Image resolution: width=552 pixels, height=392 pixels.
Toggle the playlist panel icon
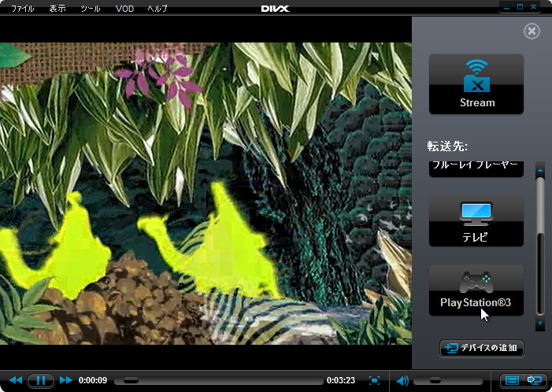point(512,380)
